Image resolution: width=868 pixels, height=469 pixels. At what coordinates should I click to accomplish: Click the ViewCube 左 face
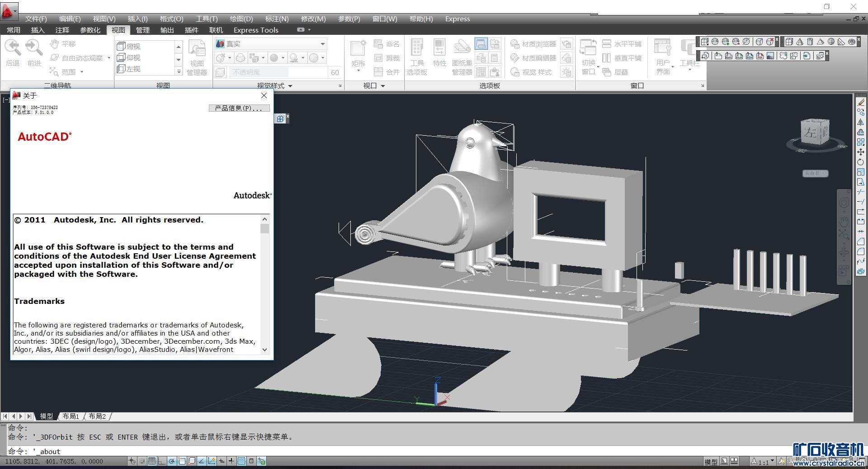(810, 133)
